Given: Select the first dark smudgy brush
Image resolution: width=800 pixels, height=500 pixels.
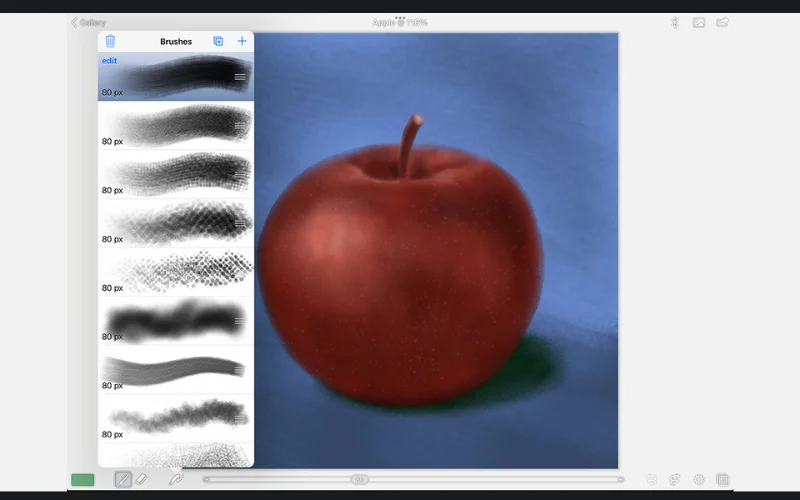Looking at the screenshot, I should tap(176, 77).
